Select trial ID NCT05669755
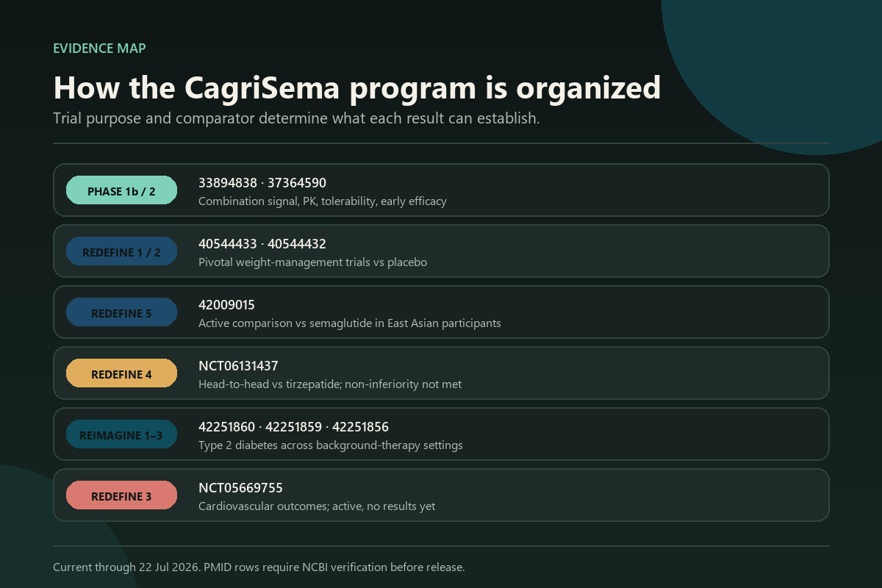 click(x=240, y=488)
